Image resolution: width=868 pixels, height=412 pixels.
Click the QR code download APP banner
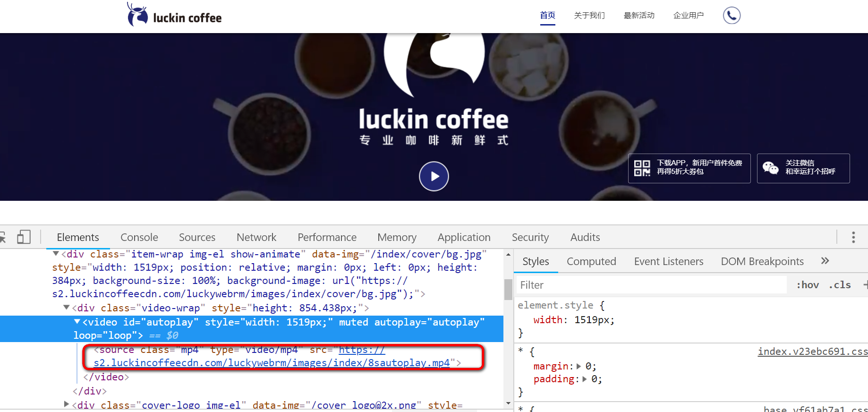[689, 168]
